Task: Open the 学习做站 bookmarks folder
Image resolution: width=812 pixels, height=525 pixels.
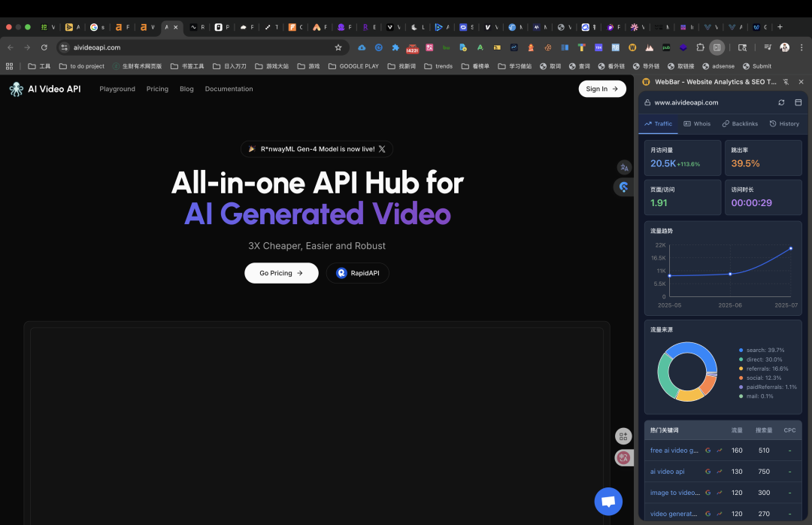Action: pyautogui.click(x=515, y=66)
